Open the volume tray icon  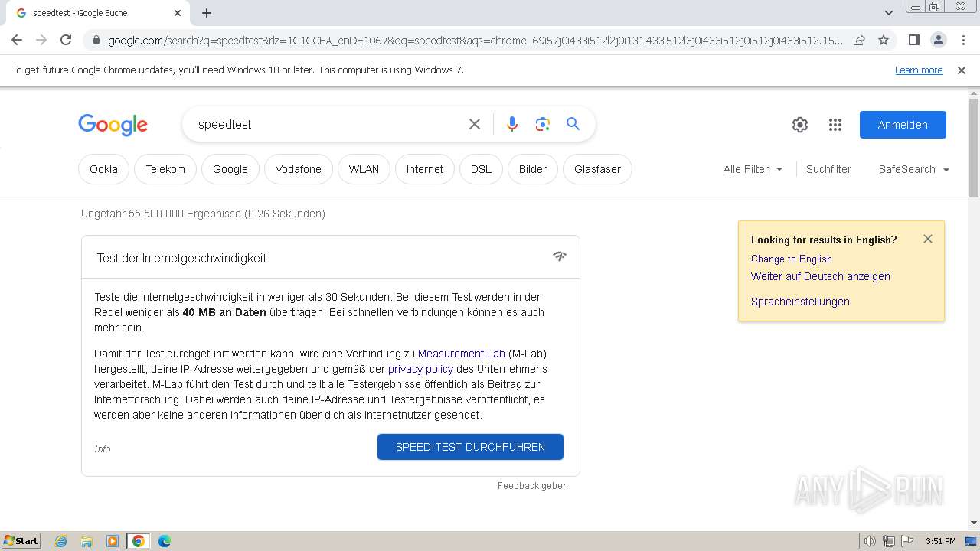pyautogui.click(x=870, y=541)
